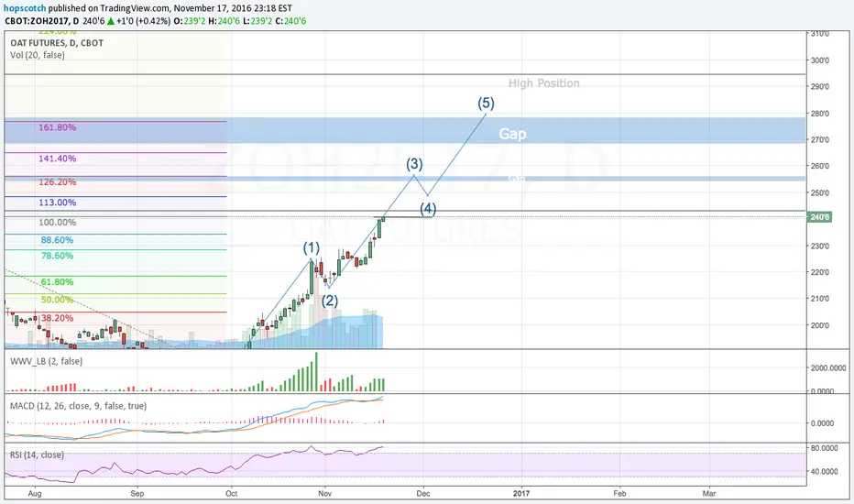Select the 50.00% Fibonacci level label
This screenshot has width=854, height=504.
57,300
